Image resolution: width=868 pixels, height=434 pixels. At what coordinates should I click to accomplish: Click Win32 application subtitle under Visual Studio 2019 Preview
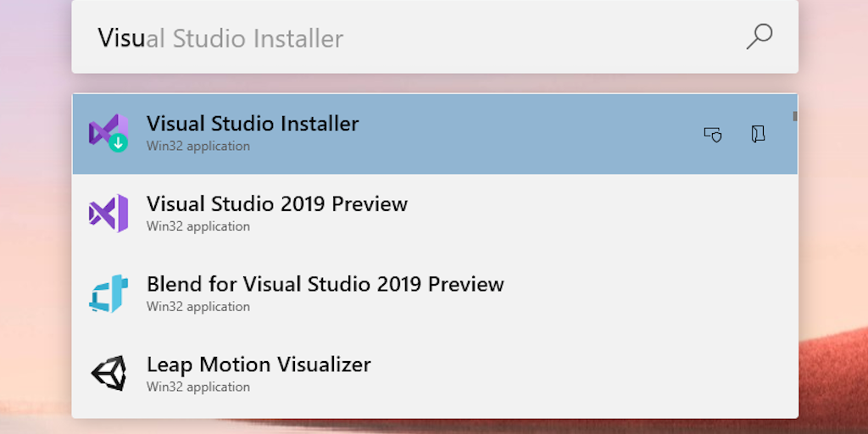click(198, 226)
